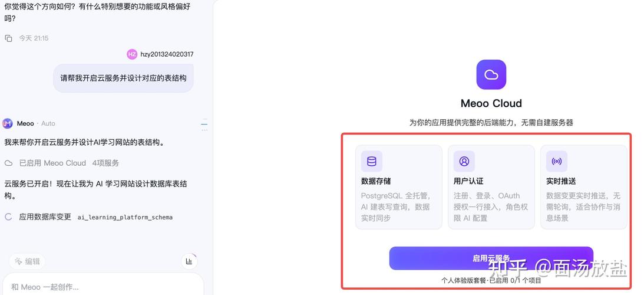The image size is (644, 295).
Task: Copy the message sent at 今天 21:15
Action: (x=8, y=38)
